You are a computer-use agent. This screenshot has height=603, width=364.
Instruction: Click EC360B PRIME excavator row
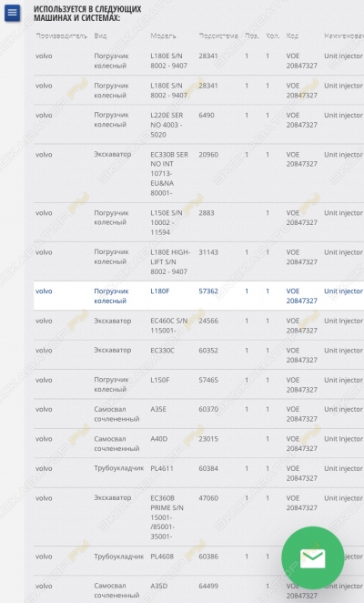pos(198,516)
